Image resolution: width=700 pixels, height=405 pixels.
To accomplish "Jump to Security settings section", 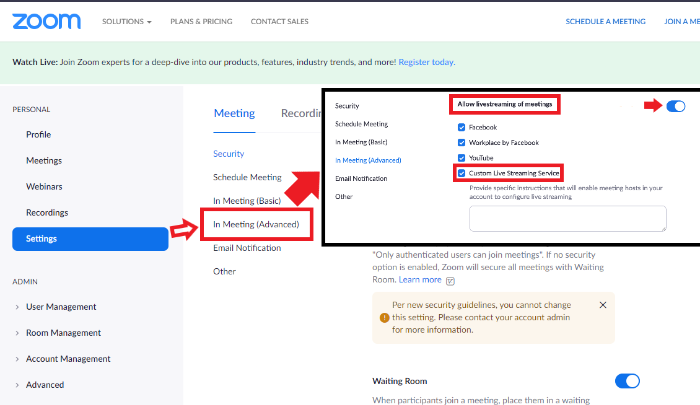I will coord(229,154).
